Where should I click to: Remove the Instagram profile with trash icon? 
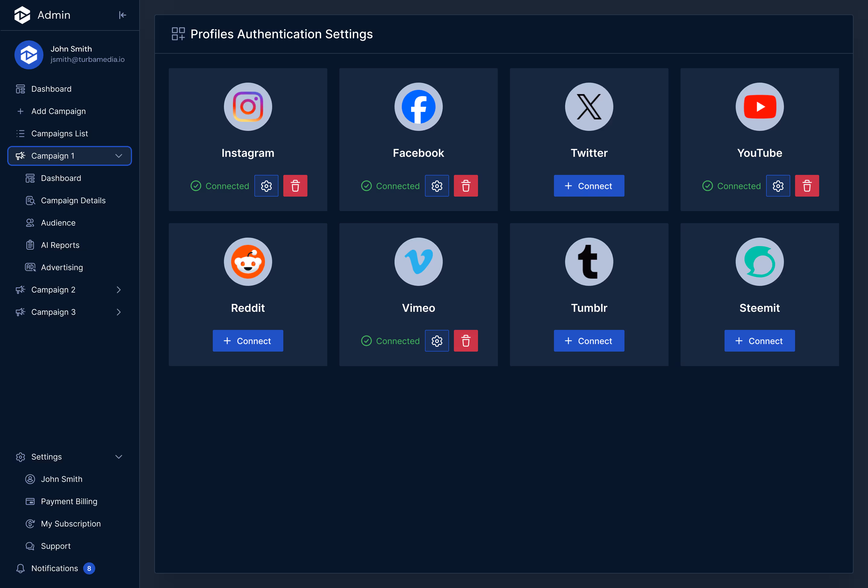[295, 186]
